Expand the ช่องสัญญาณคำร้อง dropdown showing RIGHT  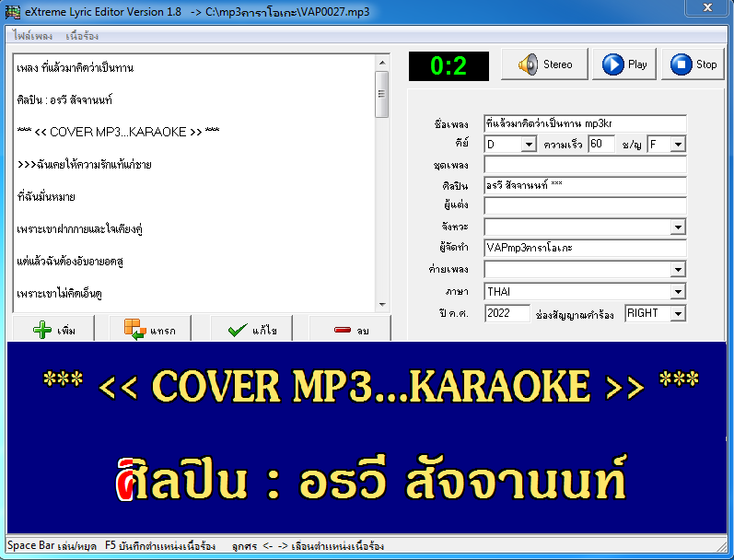click(x=678, y=313)
